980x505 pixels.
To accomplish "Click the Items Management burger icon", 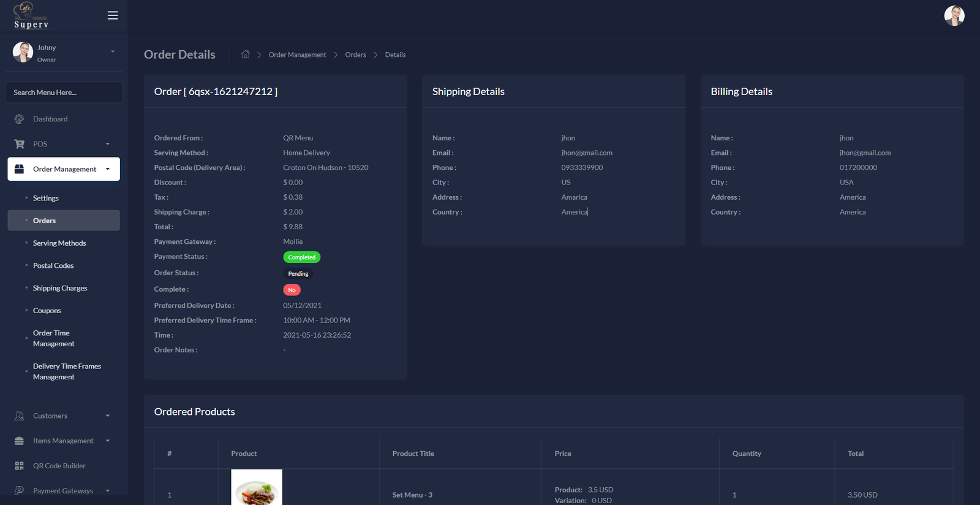I will [x=19, y=441].
